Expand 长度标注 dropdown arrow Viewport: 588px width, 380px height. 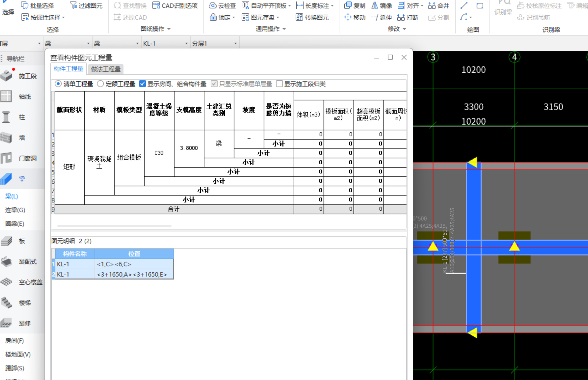pos(332,6)
